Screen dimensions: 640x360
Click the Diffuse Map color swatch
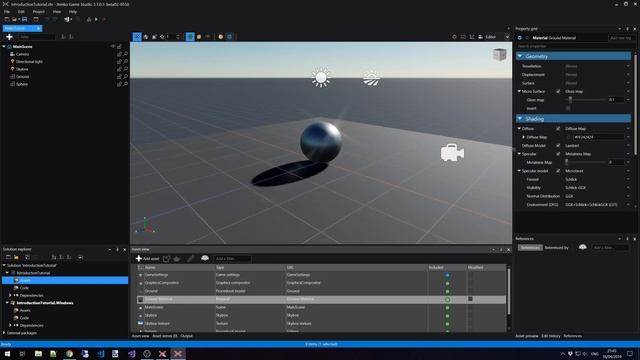point(568,137)
